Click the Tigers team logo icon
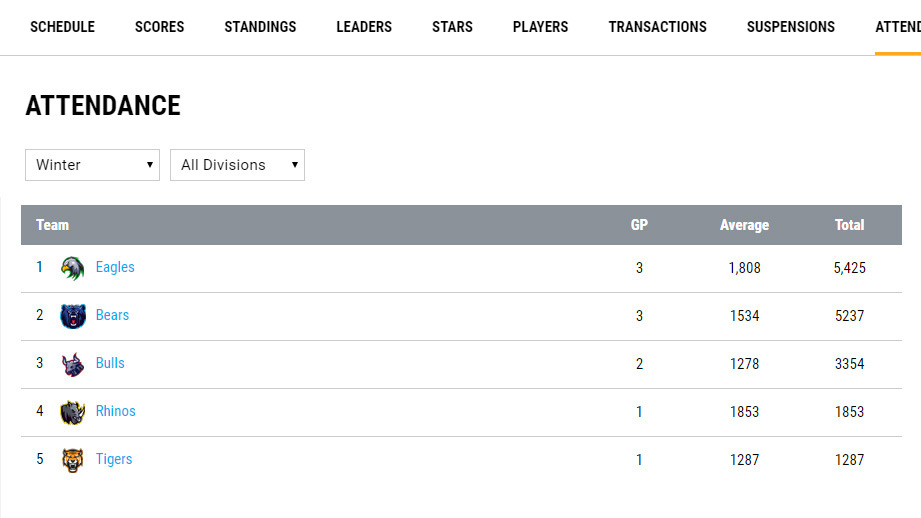This screenshot has height=518, width=921. point(72,460)
